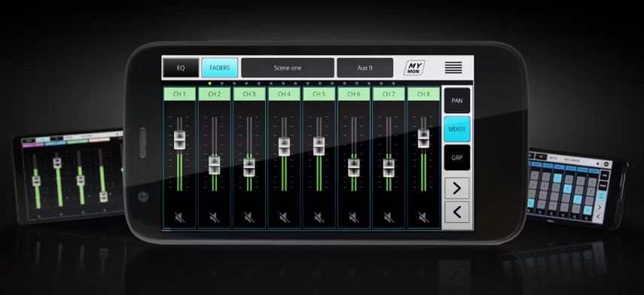Mute channel CH 6

(x=353, y=217)
